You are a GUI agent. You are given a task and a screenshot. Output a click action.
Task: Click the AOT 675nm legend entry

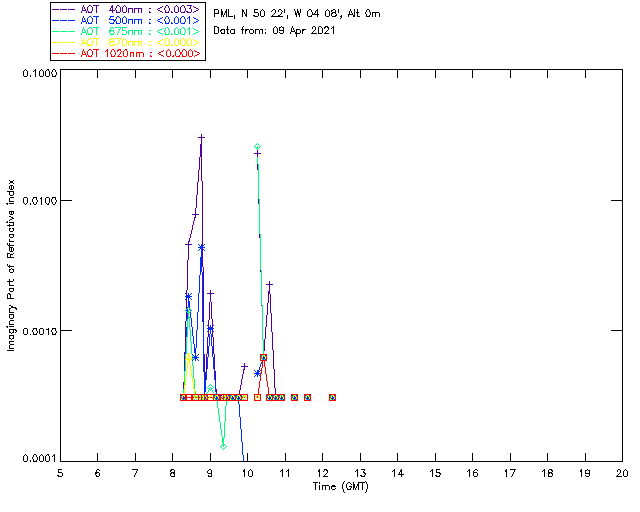coord(127,31)
